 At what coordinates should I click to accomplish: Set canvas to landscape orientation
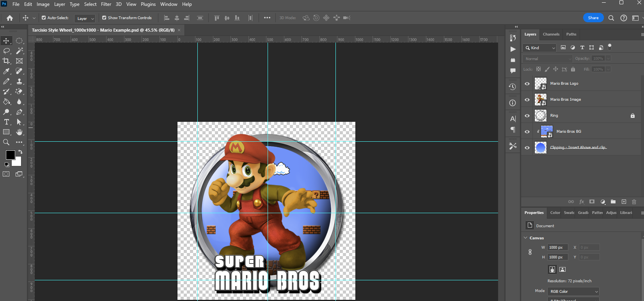tap(562, 269)
